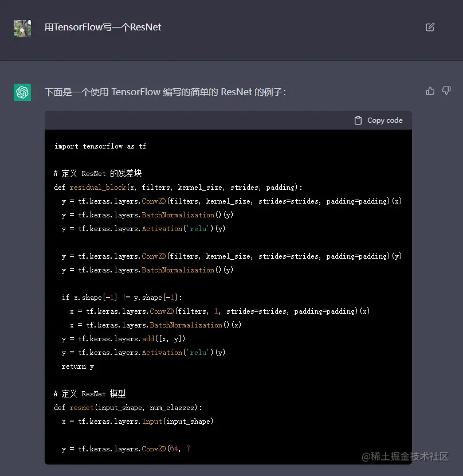Viewport: 463px width, 476px height.
Task: Click the clipboard icon in code header
Action: click(x=358, y=120)
